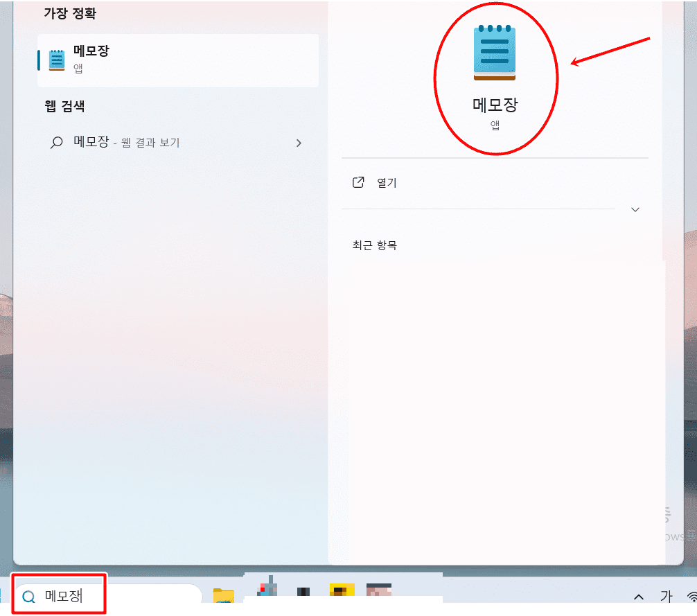Click the open-external icon beside 열기
The image size is (697, 616).
click(358, 182)
